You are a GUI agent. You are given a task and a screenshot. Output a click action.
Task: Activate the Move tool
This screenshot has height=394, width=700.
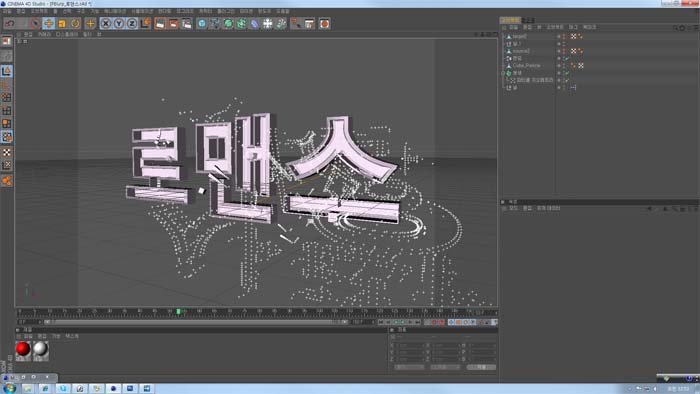pos(48,23)
